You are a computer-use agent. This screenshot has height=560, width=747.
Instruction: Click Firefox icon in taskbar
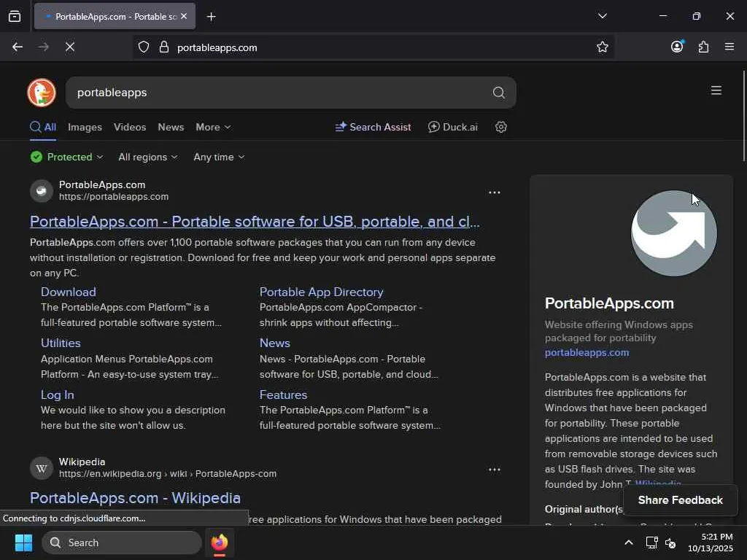(220, 542)
